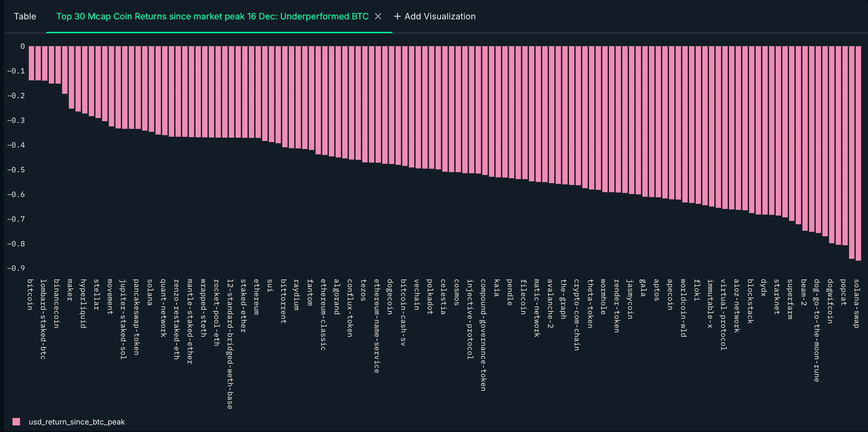Click the bitcoin bar in the chart

coord(31,63)
